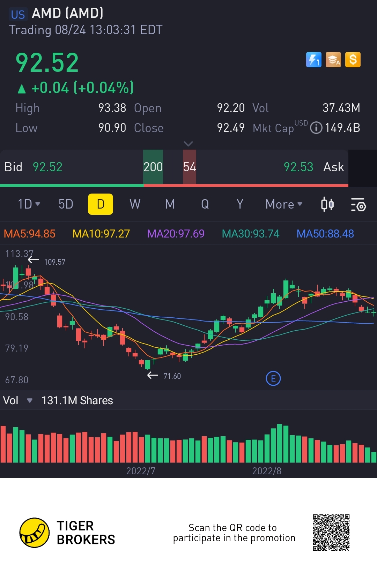Tap the MA50:88.48 indicator label
377x588 pixels.
pos(325,234)
